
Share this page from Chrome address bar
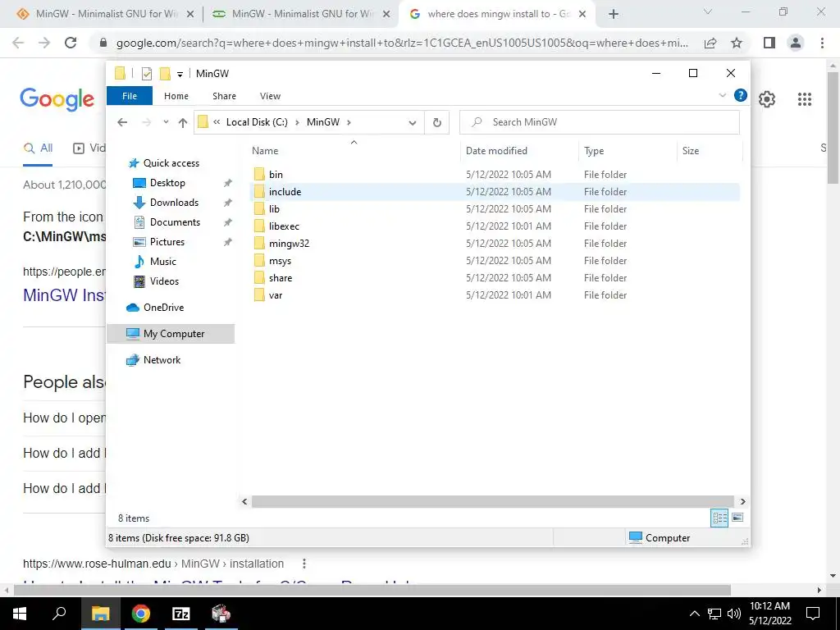pyautogui.click(x=710, y=43)
